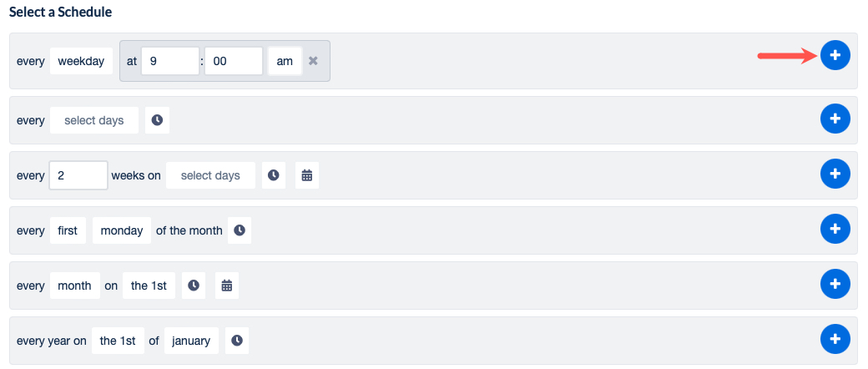Click clock icon in the every 2 weeks row
Image resolution: width=868 pixels, height=369 pixels.
point(273,175)
